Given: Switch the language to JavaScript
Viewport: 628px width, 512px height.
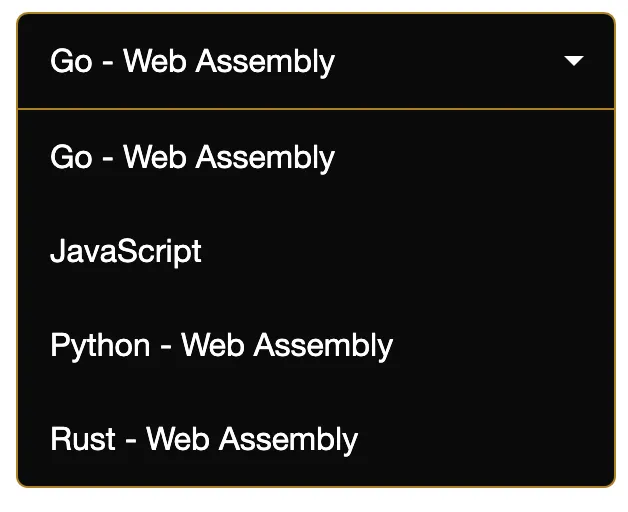Looking at the screenshot, I should pos(126,251).
